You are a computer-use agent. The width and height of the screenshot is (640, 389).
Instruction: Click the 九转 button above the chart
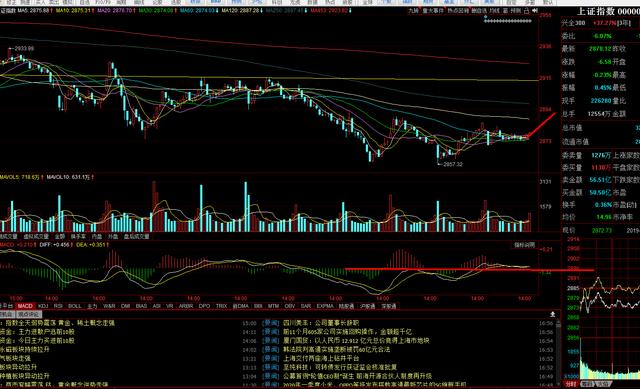(x=413, y=11)
